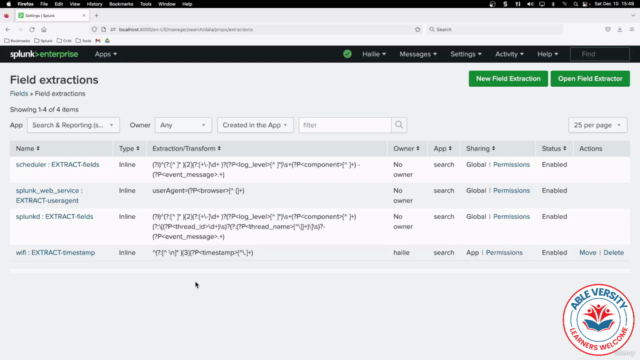Screen dimensions: 640x360
Task: Click the Firefox Search box
Action: (x=495, y=29)
